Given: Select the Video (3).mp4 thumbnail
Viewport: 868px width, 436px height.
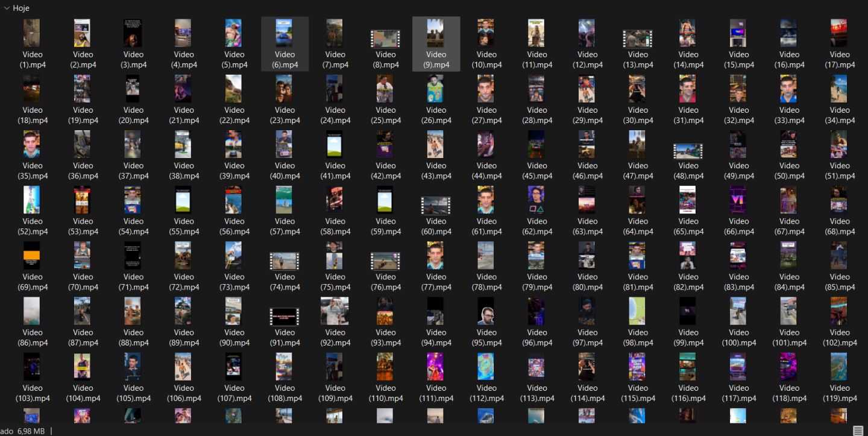Looking at the screenshot, I should click(x=133, y=33).
